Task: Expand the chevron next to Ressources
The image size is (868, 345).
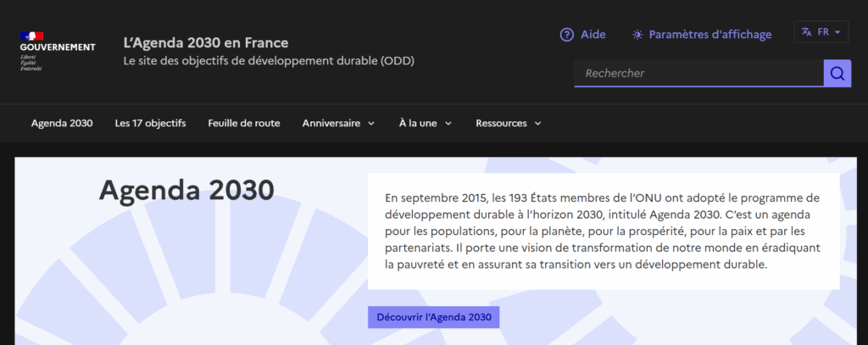Action: (537, 124)
